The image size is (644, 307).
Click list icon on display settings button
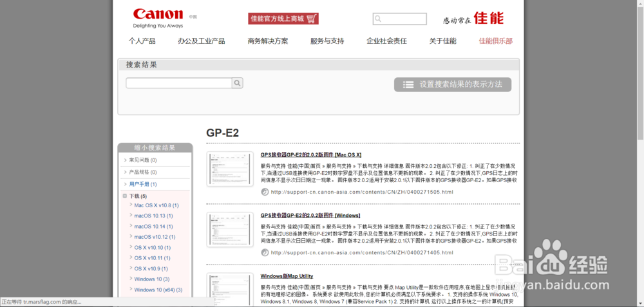point(408,84)
